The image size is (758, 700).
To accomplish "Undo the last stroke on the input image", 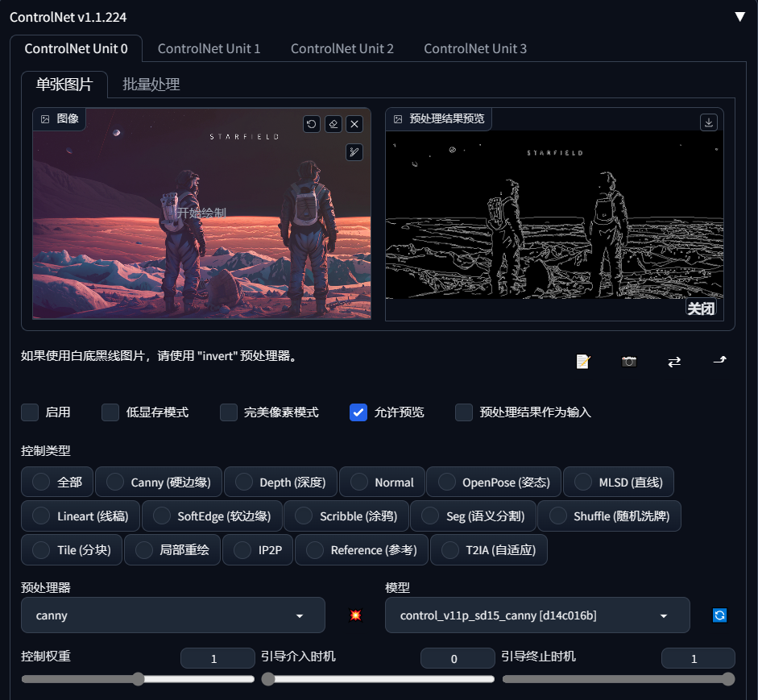I will click(311, 124).
